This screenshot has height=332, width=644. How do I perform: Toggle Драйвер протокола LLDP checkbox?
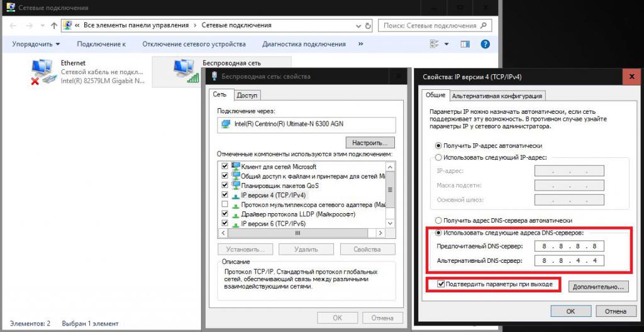click(225, 214)
